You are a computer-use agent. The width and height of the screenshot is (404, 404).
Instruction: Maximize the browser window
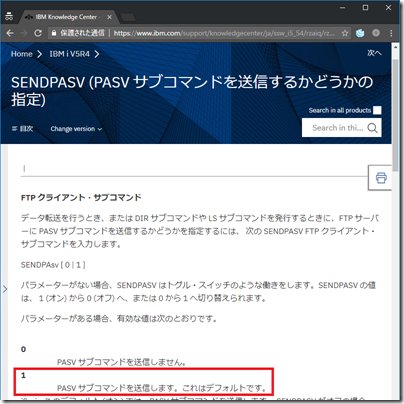pos(365,7)
